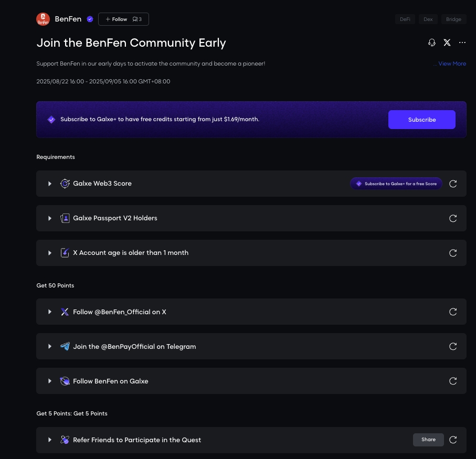The height and width of the screenshot is (459, 476).
Task: Click Share on the referral task
Action: (x=428, y=440)
